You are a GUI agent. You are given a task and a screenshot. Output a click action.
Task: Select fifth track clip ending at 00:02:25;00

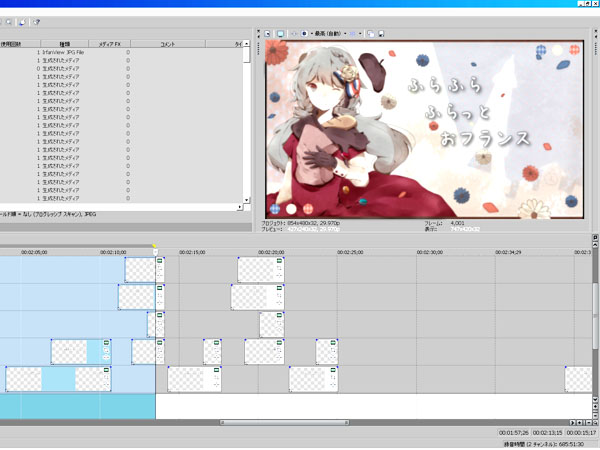click(x=313, y=379)
